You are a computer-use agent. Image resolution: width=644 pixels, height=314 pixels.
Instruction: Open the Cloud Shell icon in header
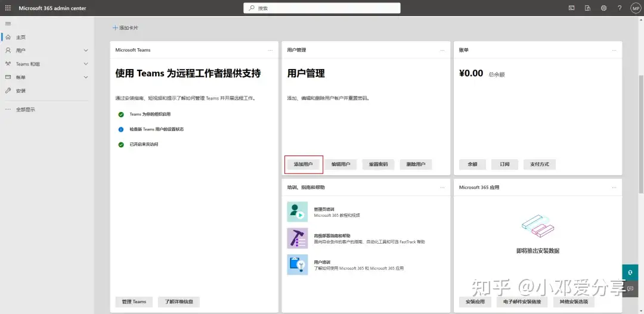point(571,8)
